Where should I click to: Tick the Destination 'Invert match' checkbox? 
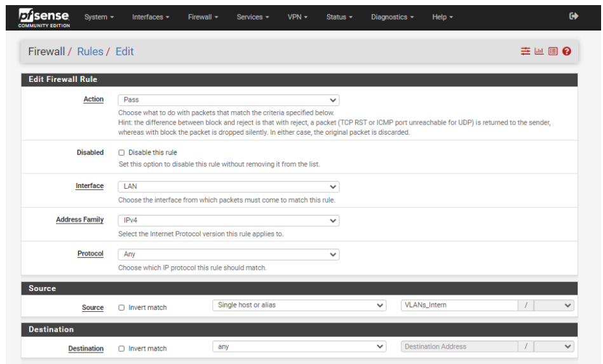click(121, 349)
